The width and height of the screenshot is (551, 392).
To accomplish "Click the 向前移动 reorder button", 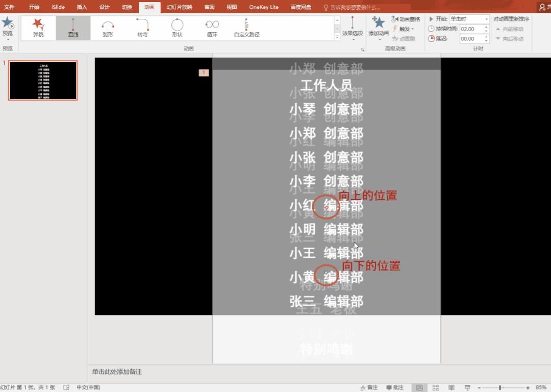I will click(x=511, y=29).
